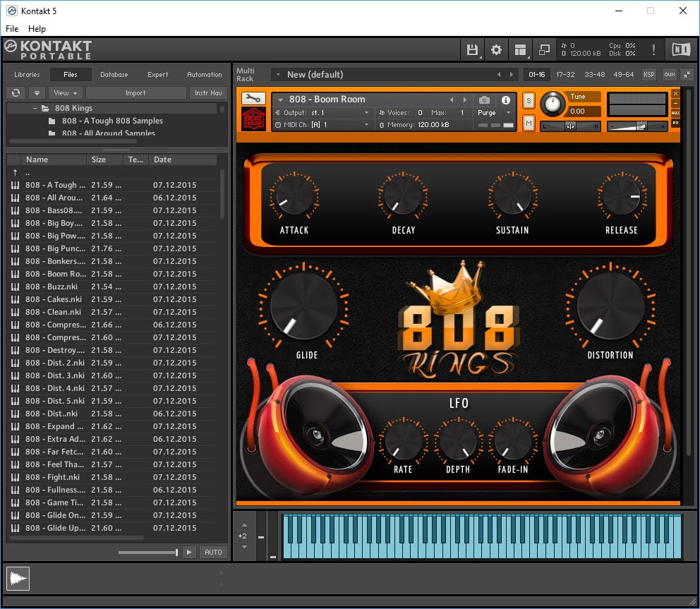Click the DISTORTION knob
Image resolution: width=700 pixels, height=609 pixels.
pos(610,306)
